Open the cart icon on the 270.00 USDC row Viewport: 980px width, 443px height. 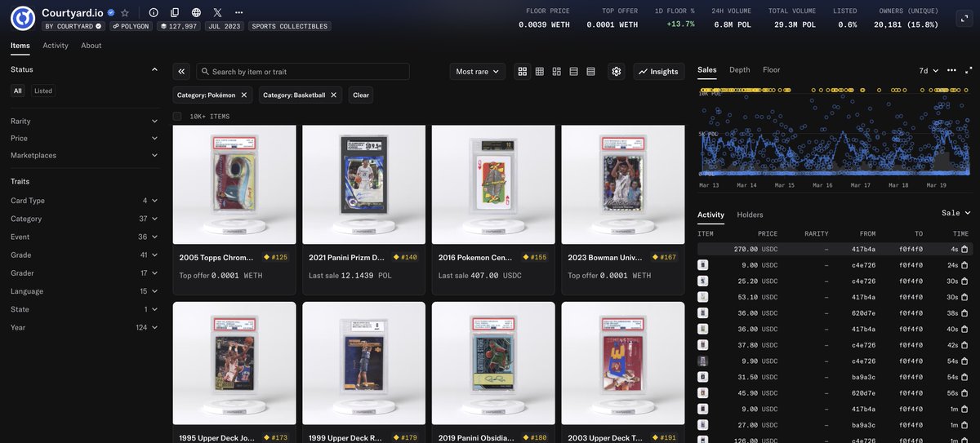[x=964, y=249]
